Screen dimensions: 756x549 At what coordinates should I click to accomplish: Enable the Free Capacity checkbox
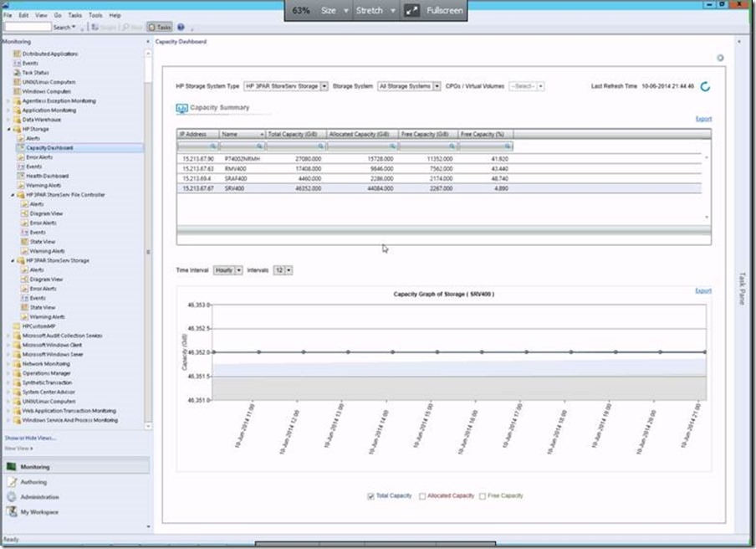(x=483, y=496)
